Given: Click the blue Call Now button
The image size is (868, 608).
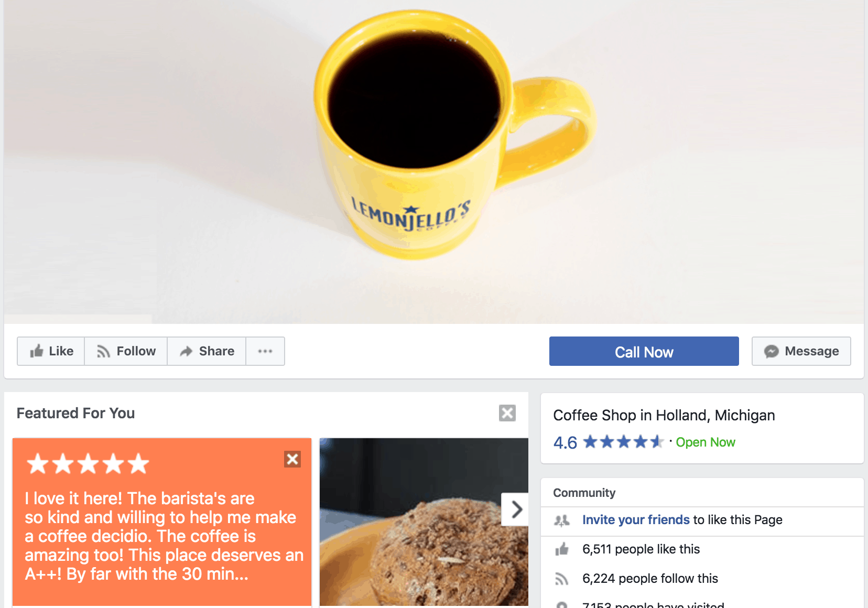Looking at the screenshot, I should pos(644,351).
